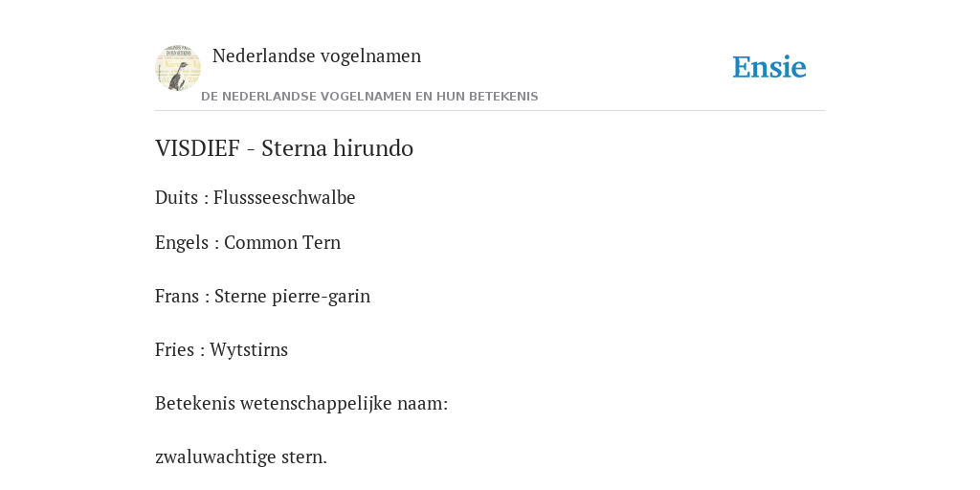980x490 pixels.
Task: Click the Engels : Common Tern line
Action: (x=248, y=242)
